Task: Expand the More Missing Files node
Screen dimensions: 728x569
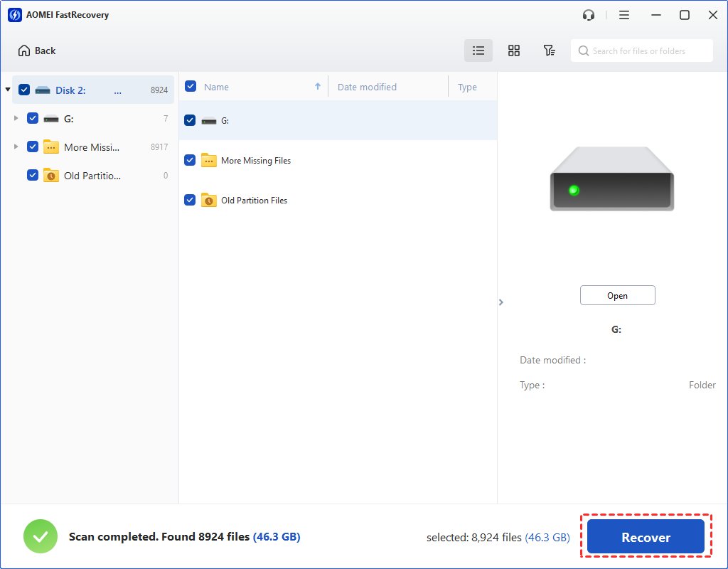Action: click(16, 147)
